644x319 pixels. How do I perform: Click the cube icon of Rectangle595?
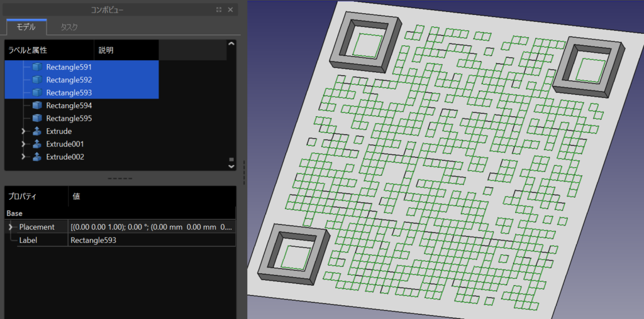point(37,119)
